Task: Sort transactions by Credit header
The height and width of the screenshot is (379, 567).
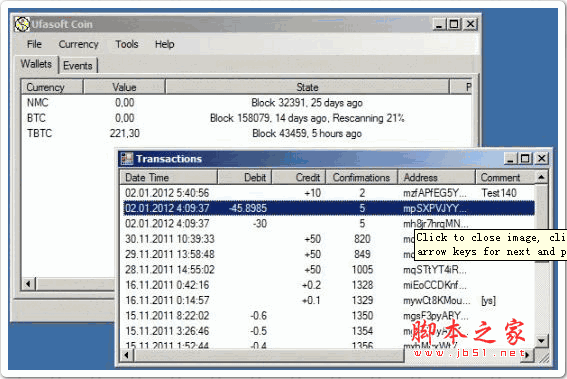Action: click(298, 178)
